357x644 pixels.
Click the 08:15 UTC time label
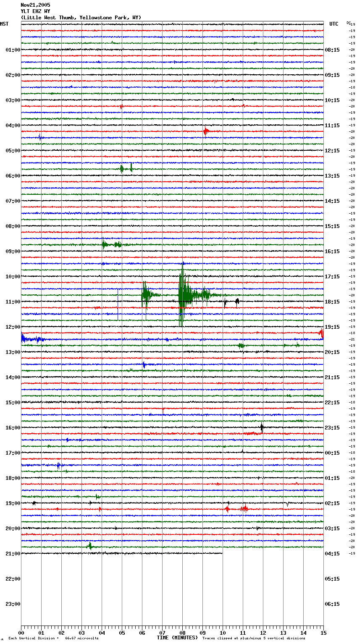[332, 50]
